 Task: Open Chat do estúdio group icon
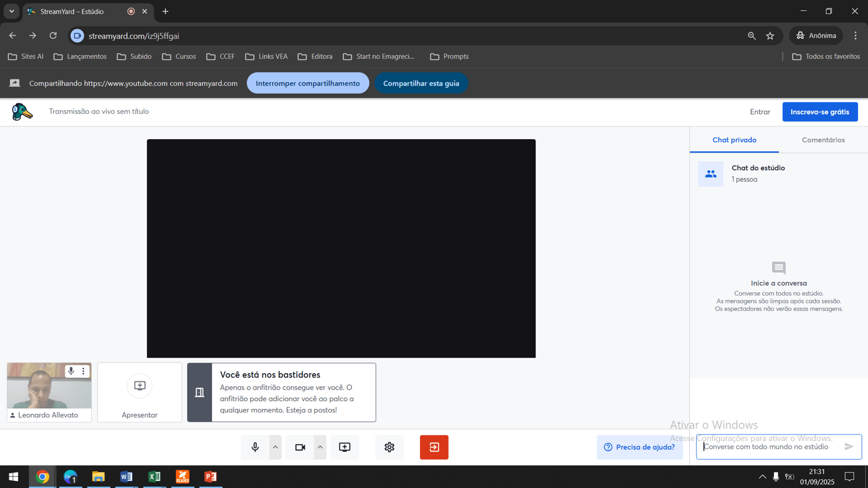[710, 174]
